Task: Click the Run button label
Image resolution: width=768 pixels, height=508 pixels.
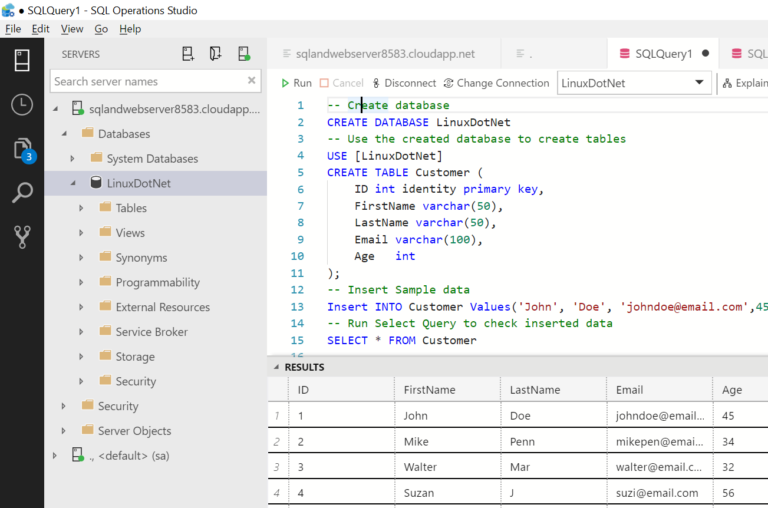Action: (x=303, y=83)
